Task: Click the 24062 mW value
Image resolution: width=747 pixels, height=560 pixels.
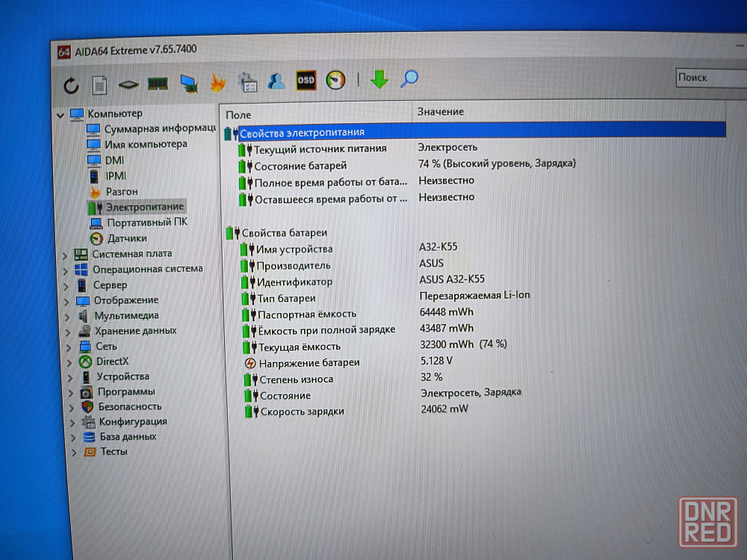Action: coord(444,408)
